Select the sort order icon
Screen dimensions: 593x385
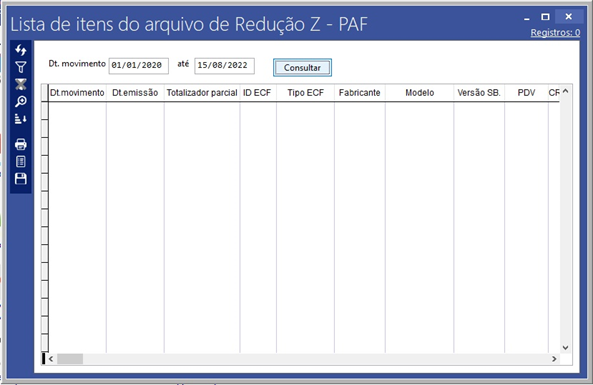[21, 119]
